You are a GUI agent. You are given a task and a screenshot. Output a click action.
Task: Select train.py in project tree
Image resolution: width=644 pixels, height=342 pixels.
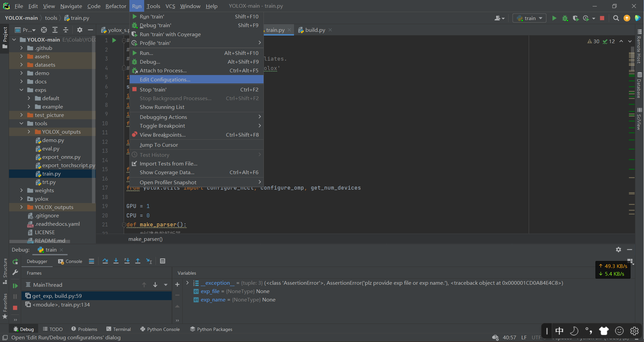click(51, 174)
